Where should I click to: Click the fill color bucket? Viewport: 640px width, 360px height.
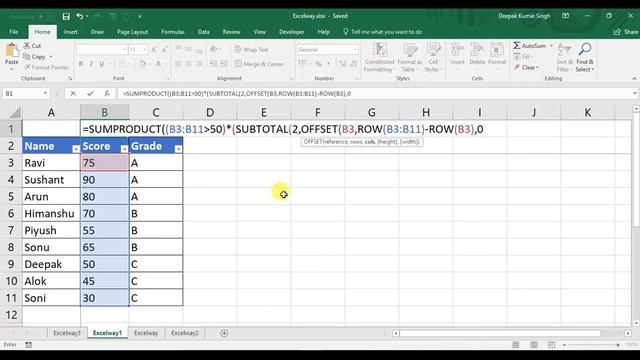coord(142,64)
